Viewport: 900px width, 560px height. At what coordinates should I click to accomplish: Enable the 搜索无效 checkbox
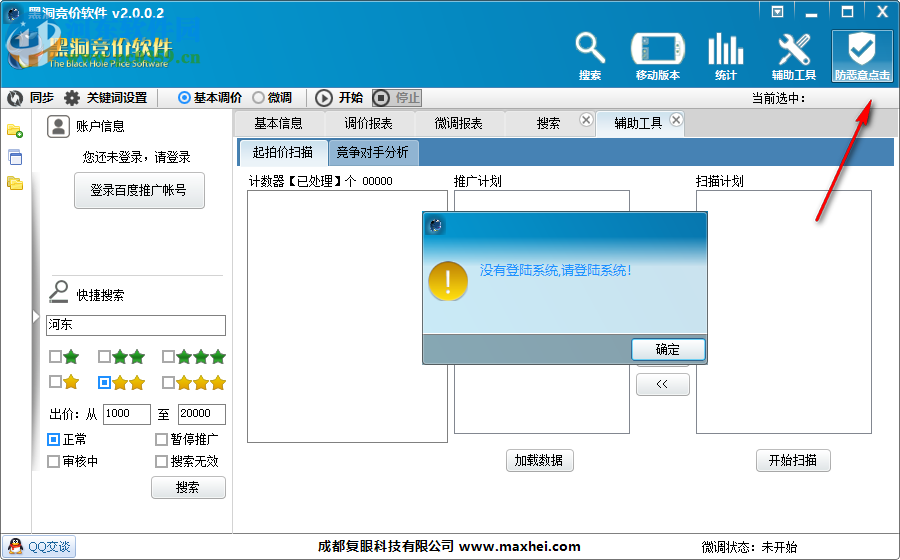pos(161,461)
